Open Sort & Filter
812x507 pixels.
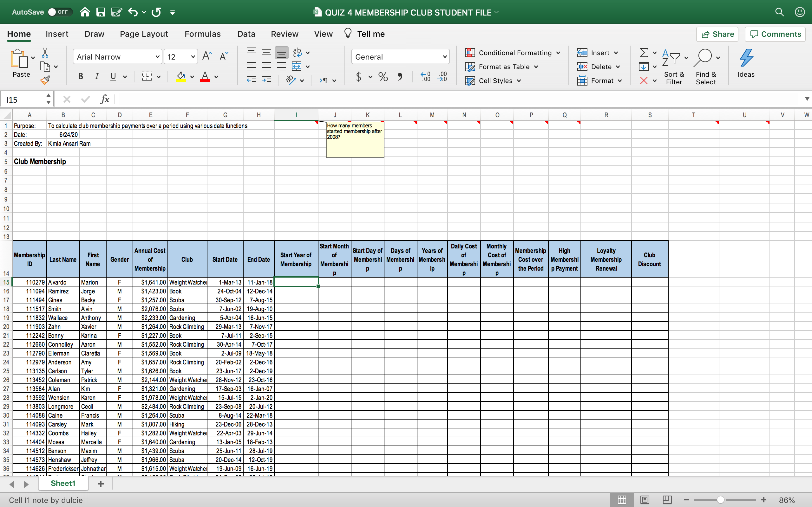tap(674, 65)
